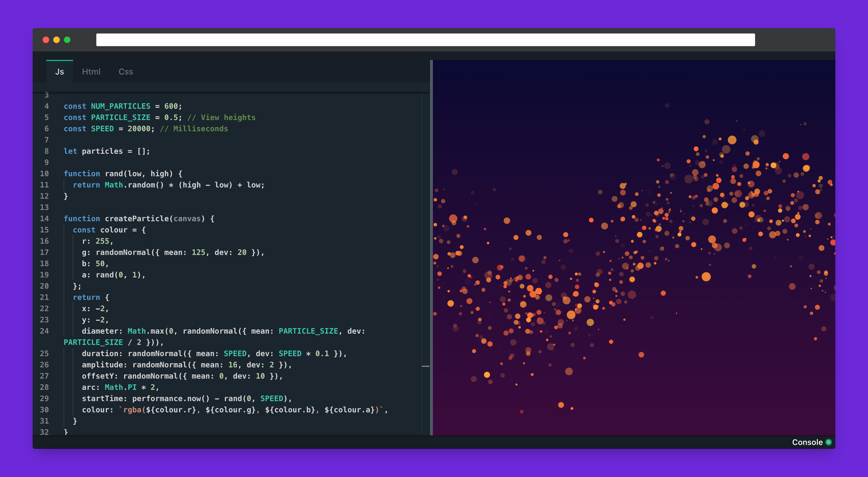Minimize window using yellow button

[57, 40]
